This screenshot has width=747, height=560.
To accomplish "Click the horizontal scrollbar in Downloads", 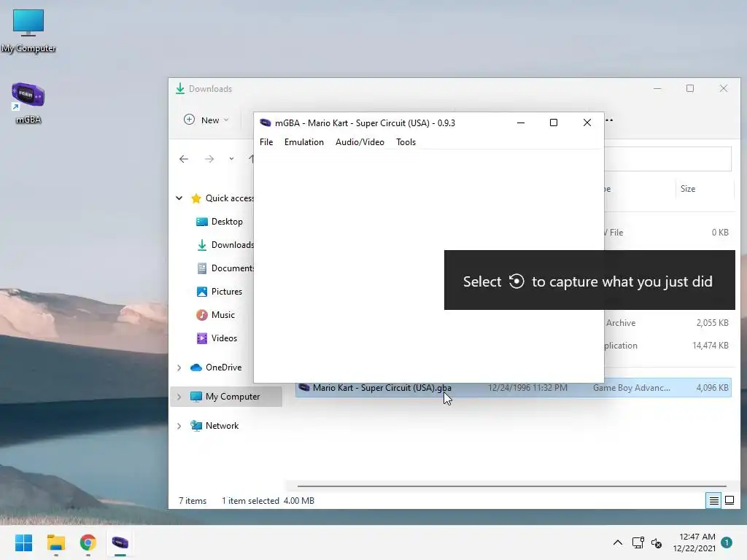I will [511, 486].
